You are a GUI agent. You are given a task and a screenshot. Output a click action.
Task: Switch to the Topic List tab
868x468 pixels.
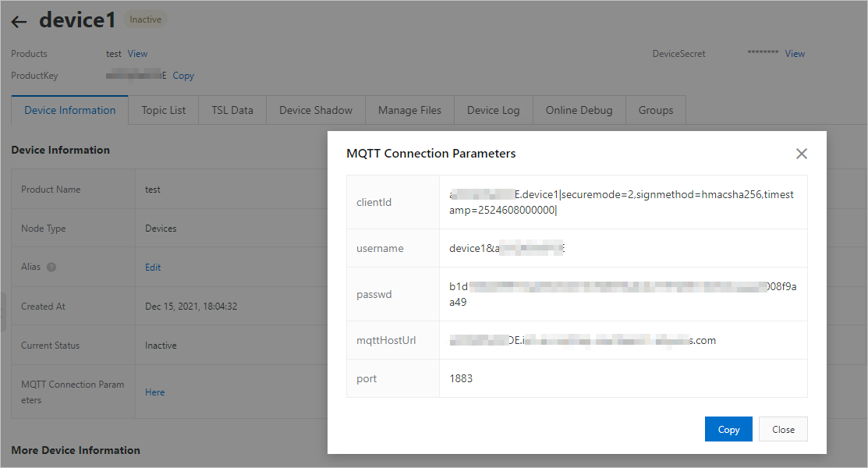pos(163,110)
